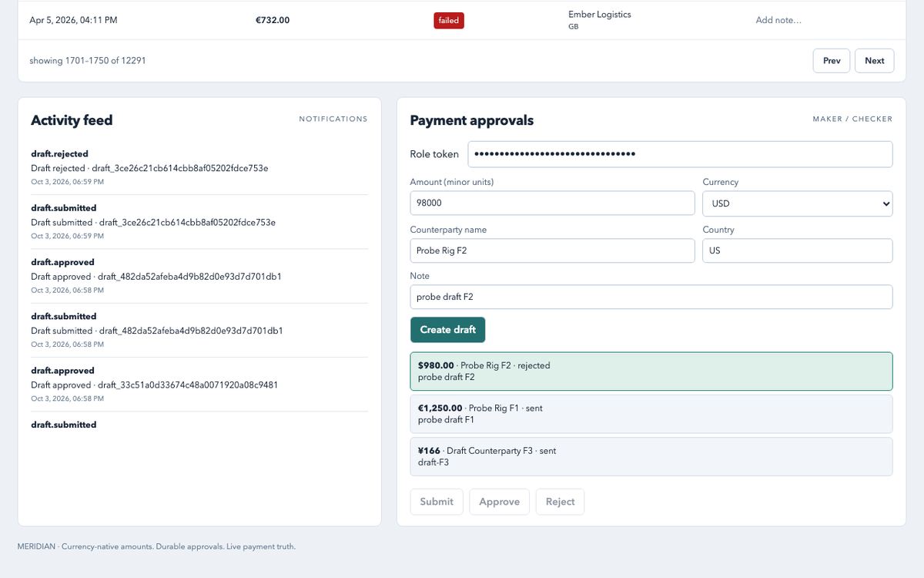
Task: Click Draft submitted draft_3ce26c21cb614… line
Action: click(153, 222)
